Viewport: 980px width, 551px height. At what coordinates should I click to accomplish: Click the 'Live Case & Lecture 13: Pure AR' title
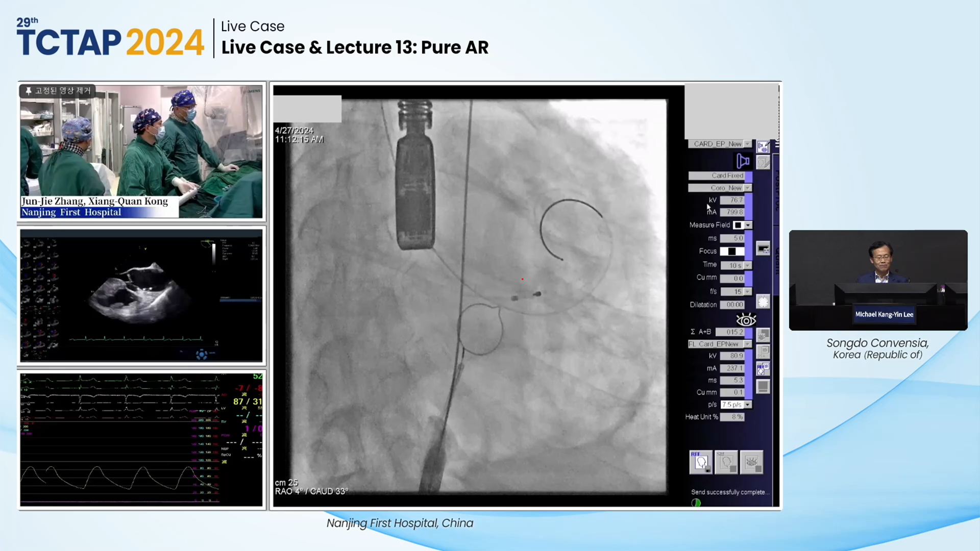coord(355,47)
